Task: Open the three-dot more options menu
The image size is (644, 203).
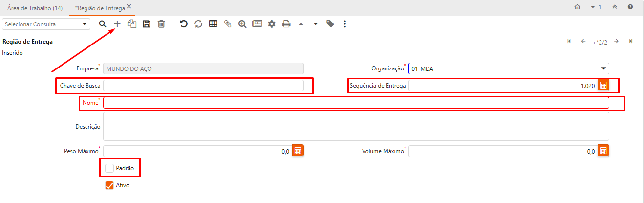Action: pyautogui.click(x=345, y=24)
